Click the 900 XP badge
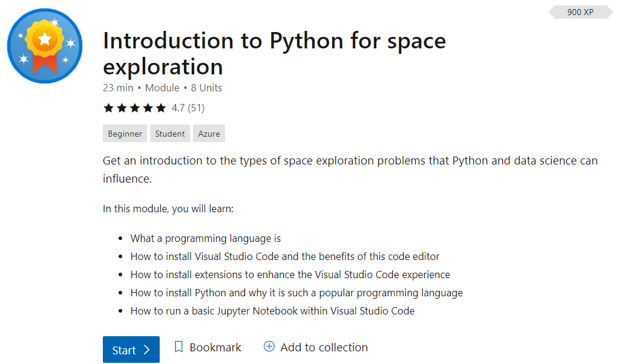 coord(580,12)
